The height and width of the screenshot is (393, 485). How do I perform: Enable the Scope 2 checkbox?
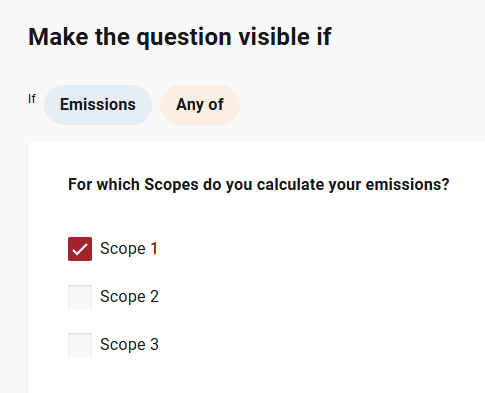80,297
